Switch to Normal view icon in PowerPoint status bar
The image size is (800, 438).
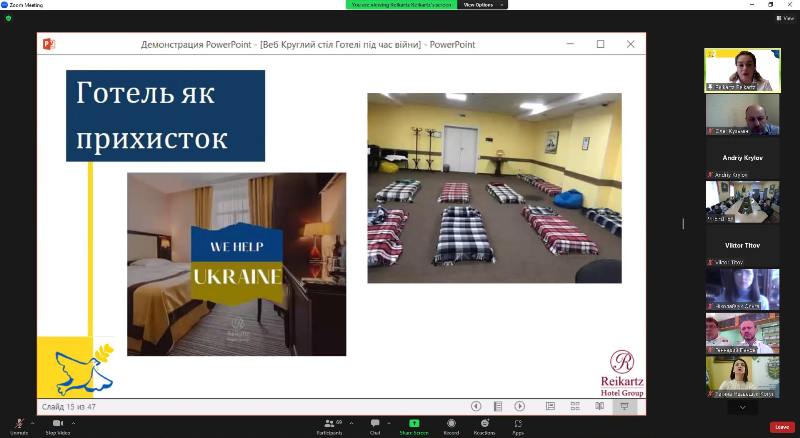tap(551, 406)
